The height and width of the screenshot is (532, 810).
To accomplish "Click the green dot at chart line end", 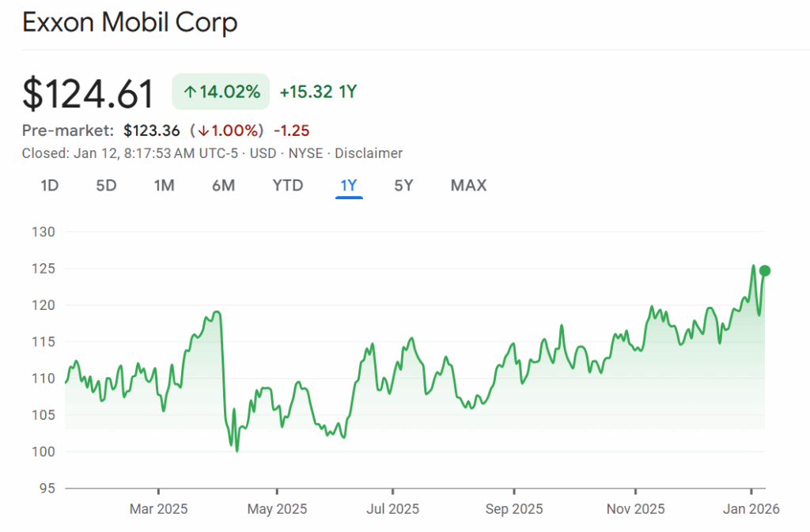I will 764,270.
